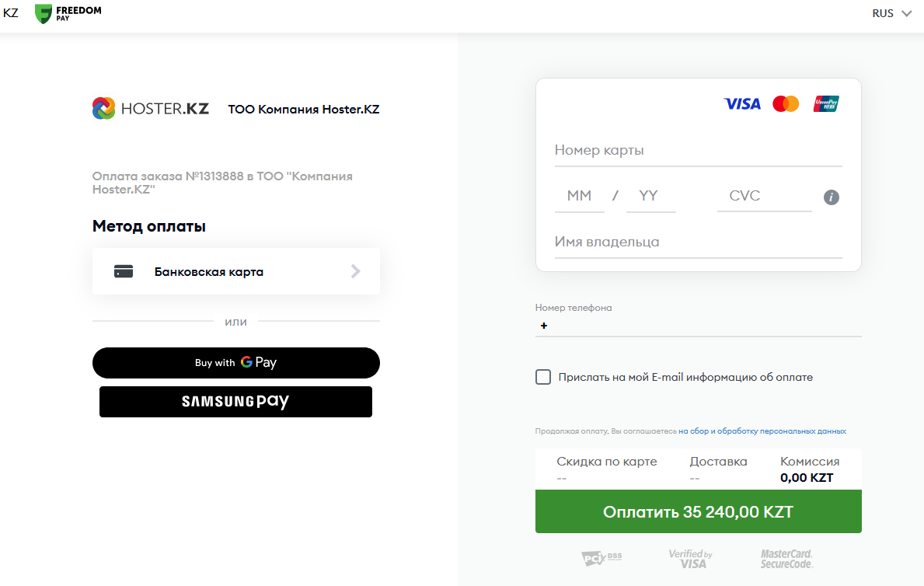Click the Freedom Pay logo
The height and width of the screenshot is (586, 924).
[68, 13]
